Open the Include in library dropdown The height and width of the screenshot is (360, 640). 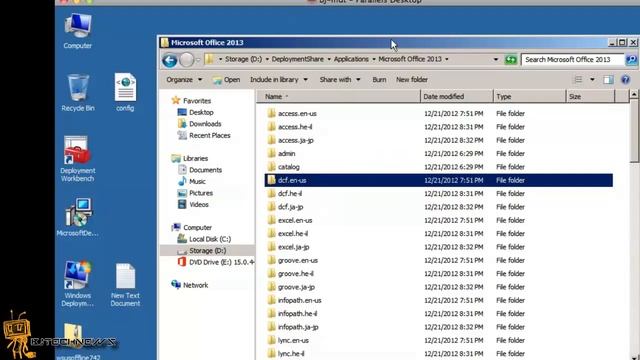(x=279, y=80)
